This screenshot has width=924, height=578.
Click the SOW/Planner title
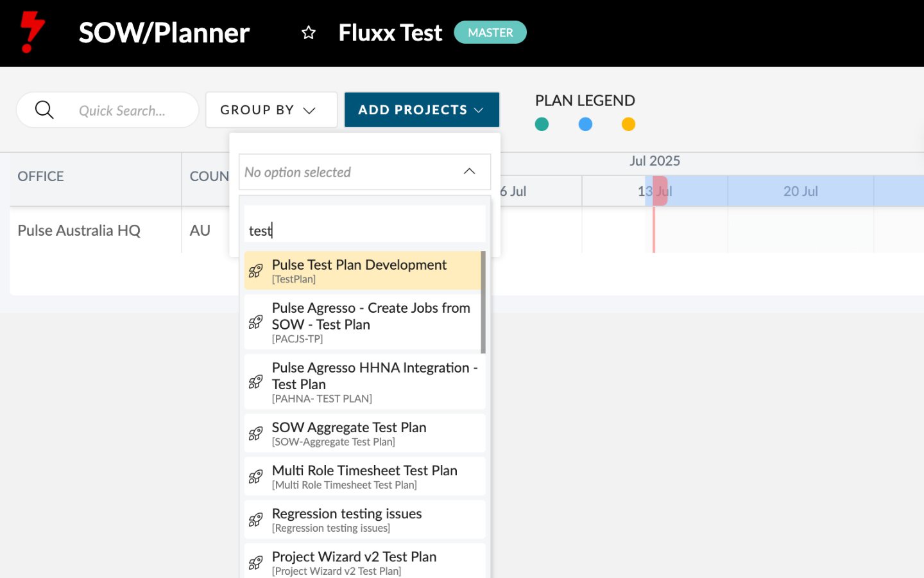pos(164,33)
